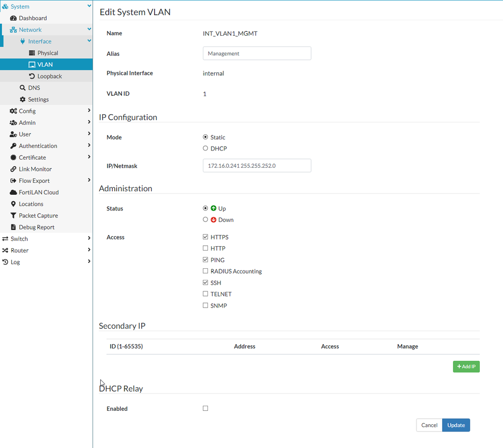Click the Settings gear icon
The height and width of the screenshot is (448, 503).
[23, 99]
